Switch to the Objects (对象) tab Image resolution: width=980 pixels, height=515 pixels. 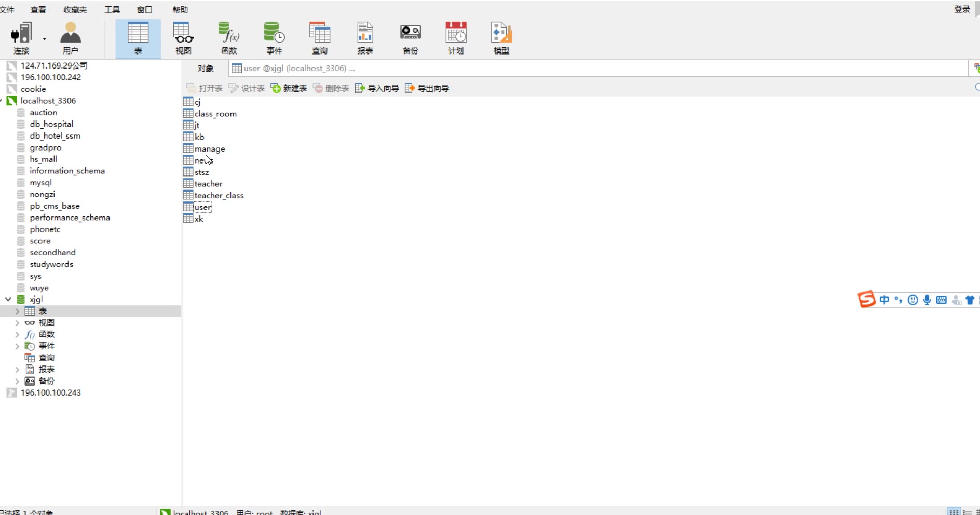pos(206,69)
